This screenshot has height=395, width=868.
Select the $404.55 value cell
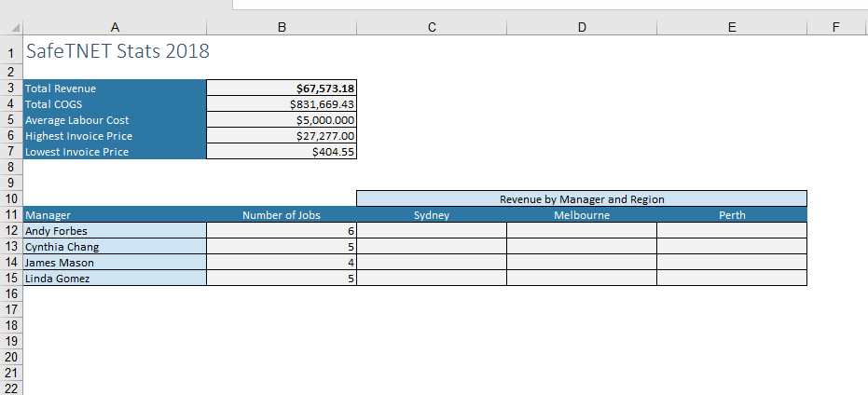282,152
